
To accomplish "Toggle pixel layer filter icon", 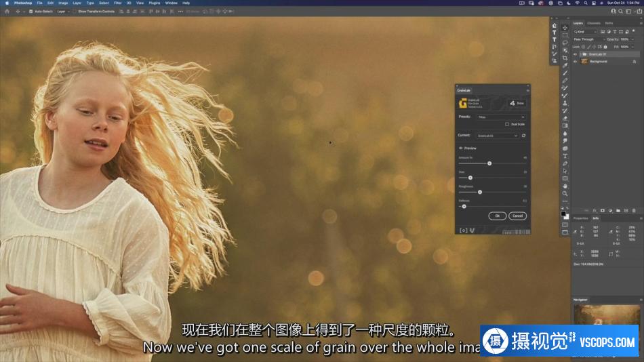I will click(x=603, y=32).
